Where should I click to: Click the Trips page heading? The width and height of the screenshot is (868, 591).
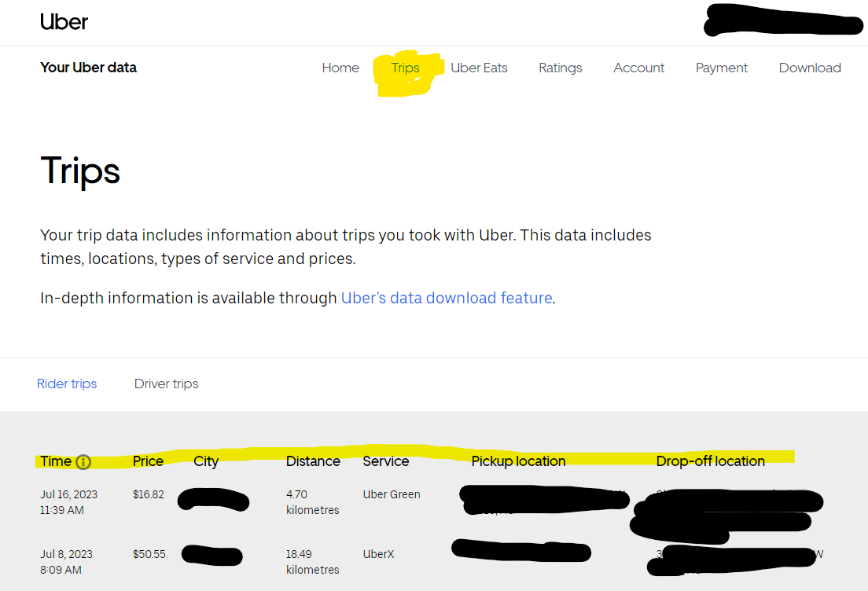coord(80,171)
